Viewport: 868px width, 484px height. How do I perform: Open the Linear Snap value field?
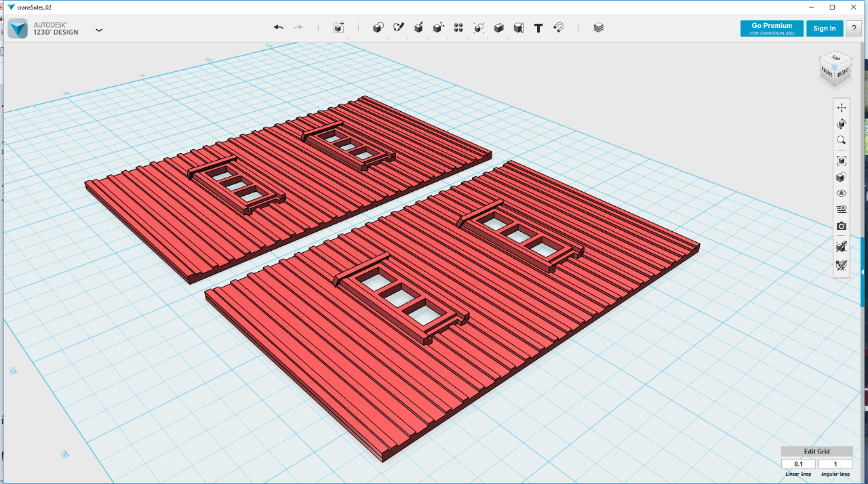pos(798,464)
